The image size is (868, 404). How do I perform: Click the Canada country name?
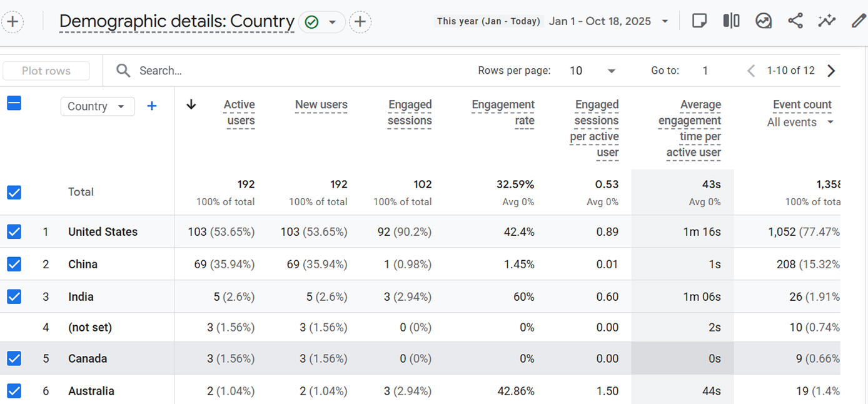point(88,358)
